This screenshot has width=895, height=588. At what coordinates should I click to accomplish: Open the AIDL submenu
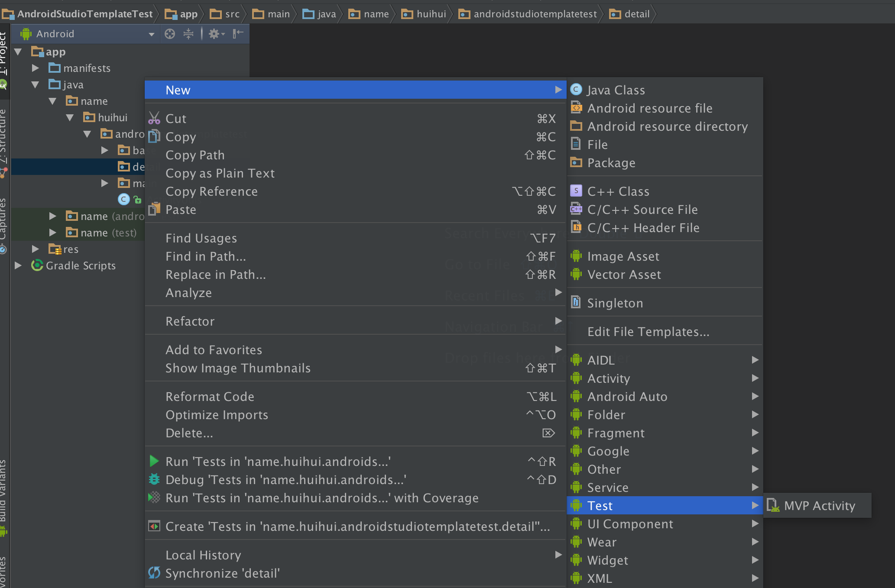click(665, 360)
